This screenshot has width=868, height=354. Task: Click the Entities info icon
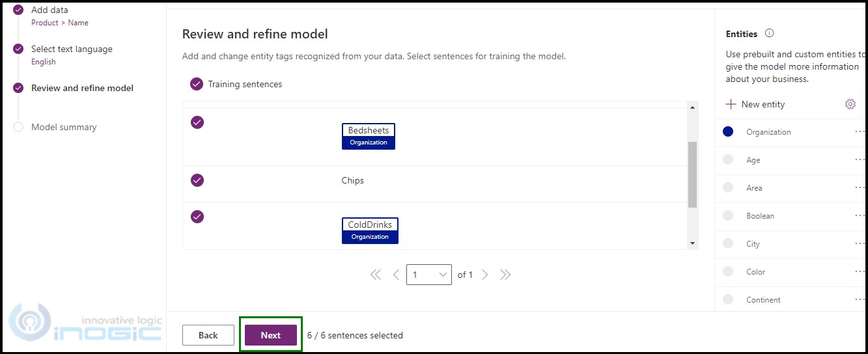[x=770, y=33]
